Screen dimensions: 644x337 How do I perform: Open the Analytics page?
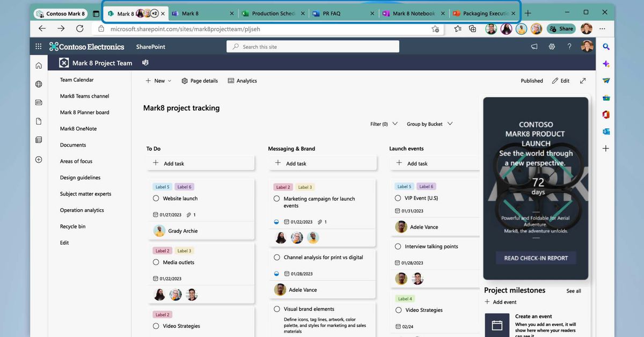(242, 81)
